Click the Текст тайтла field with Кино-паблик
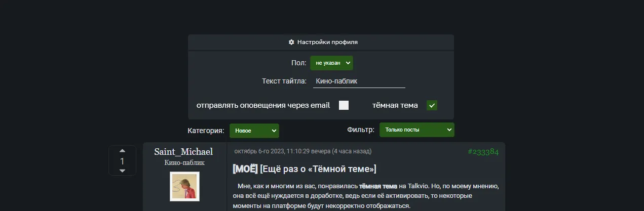Screen dimensions: 644x211 359,81
